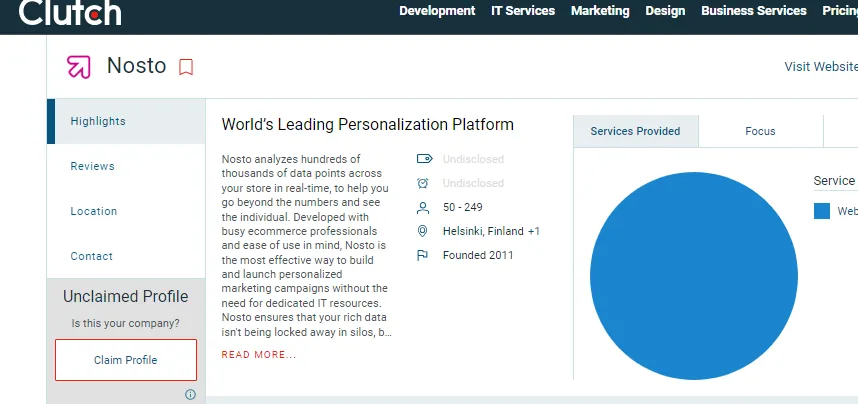The height and width of the screenshot is (404, 858).
Task: Click the alarm clock icon beside Undisclosed
Action: (x=422, y=183)
